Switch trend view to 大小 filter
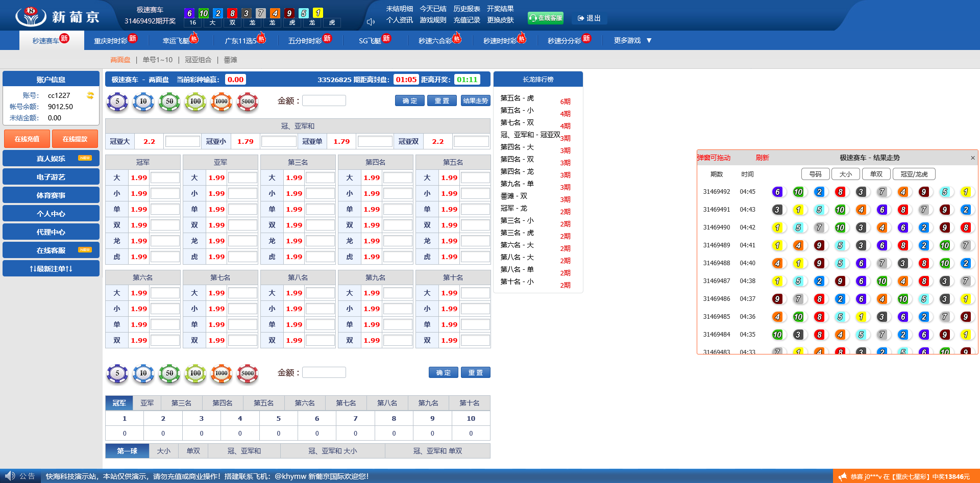980x483 pixels. coord(845,174)
